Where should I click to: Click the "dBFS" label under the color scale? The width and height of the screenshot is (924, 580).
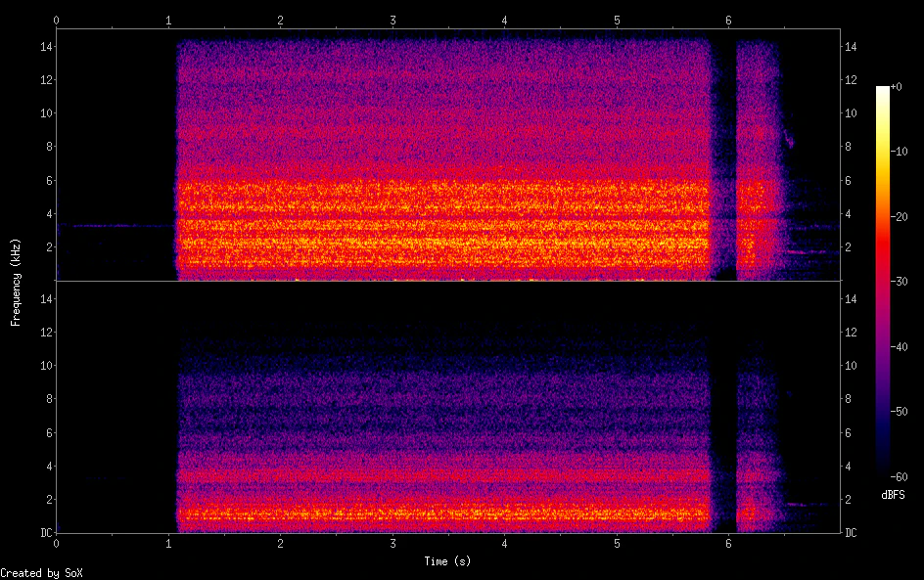[893, 495]
